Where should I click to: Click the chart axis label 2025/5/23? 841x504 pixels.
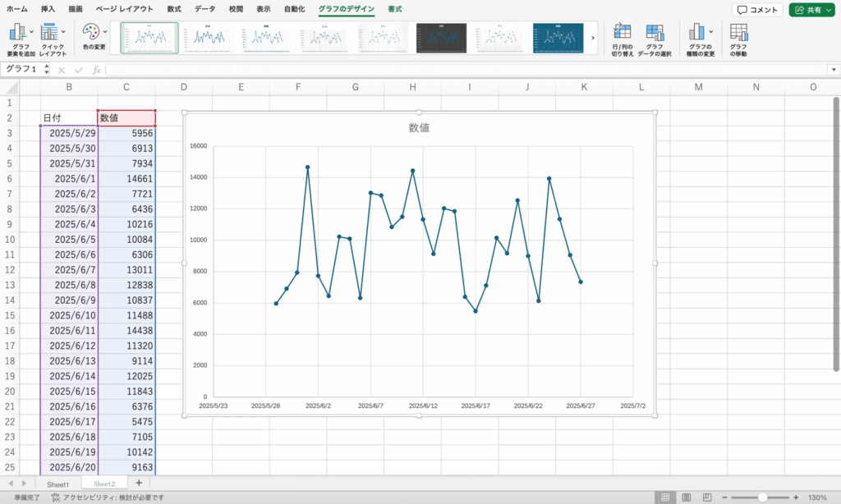(213, 405)
